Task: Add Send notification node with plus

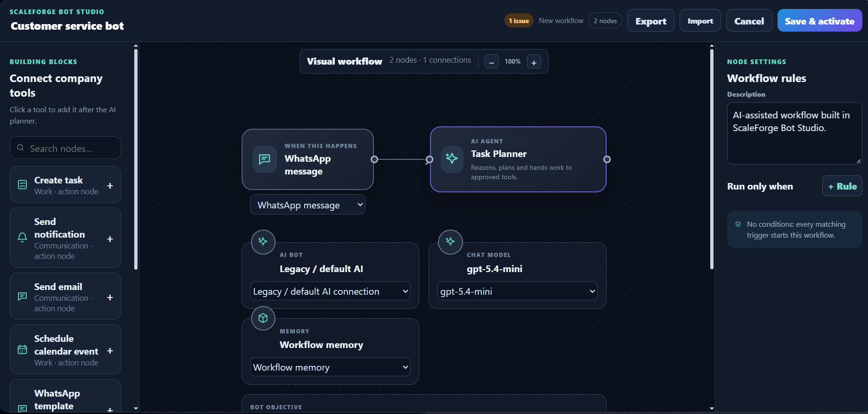Action: tap(110, 239)
